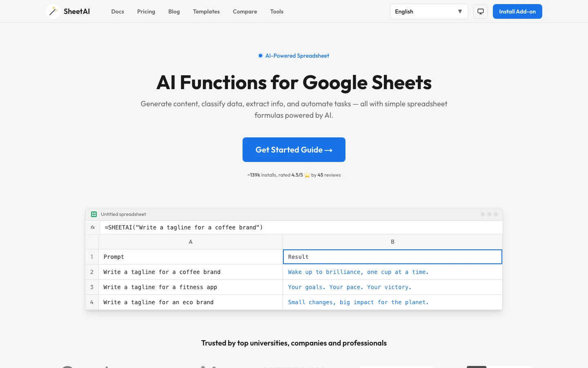This screenshot has width=588, height=368.
Task: Select Compare in the top navigation
Action: [x=245, y=11]
